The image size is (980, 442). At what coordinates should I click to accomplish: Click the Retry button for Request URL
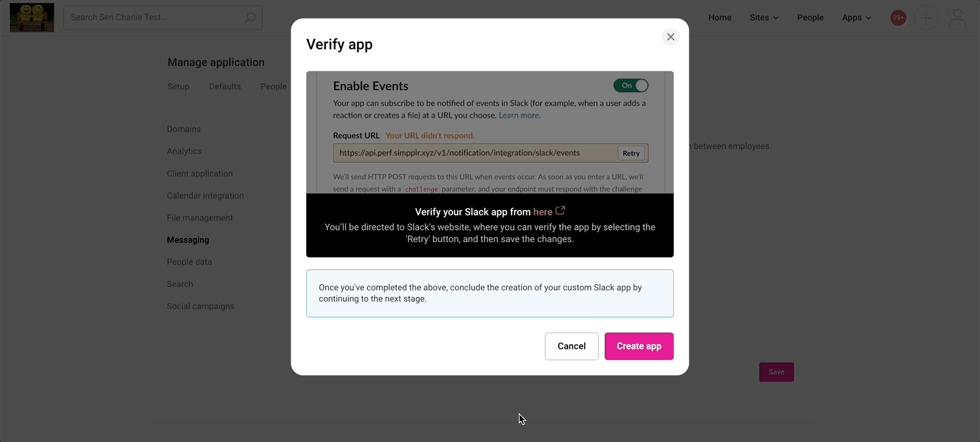(x=631, y=152)
